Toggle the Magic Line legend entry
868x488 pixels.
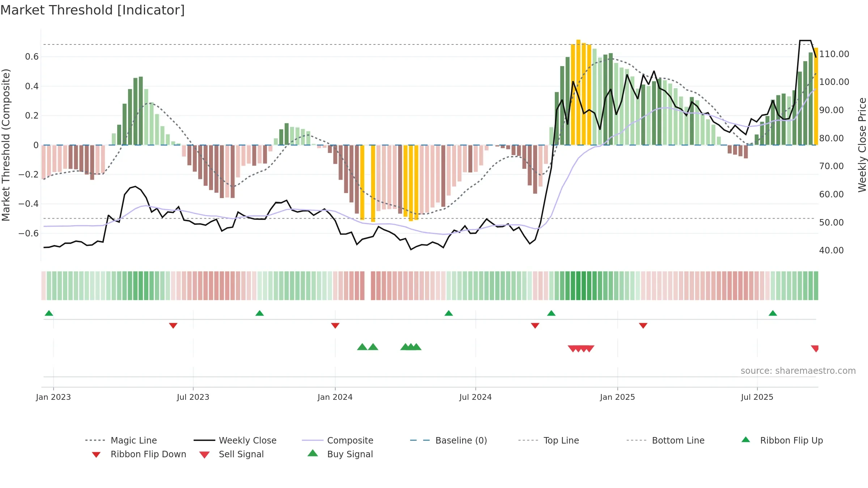click(x=121, y=440)
